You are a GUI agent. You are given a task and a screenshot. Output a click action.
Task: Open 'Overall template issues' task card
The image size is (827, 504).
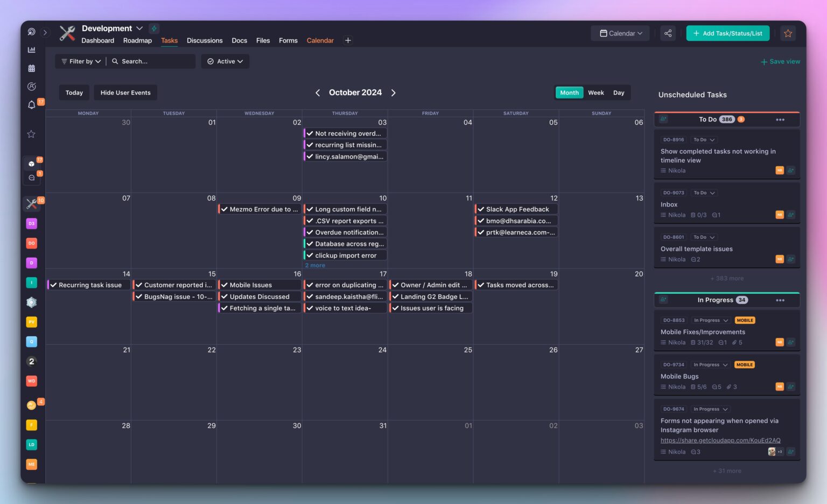coord(727,248)
